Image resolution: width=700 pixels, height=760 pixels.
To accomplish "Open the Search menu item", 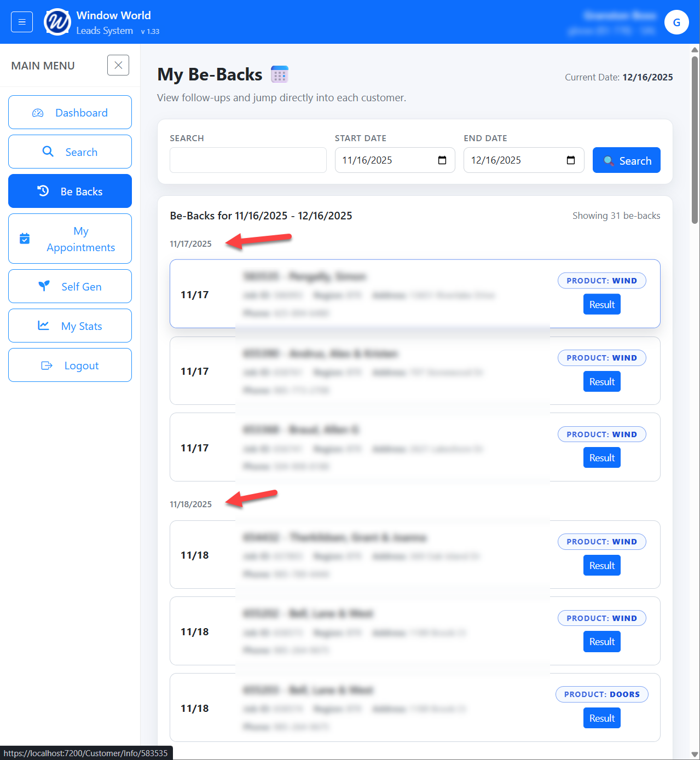I will [70, 152].
